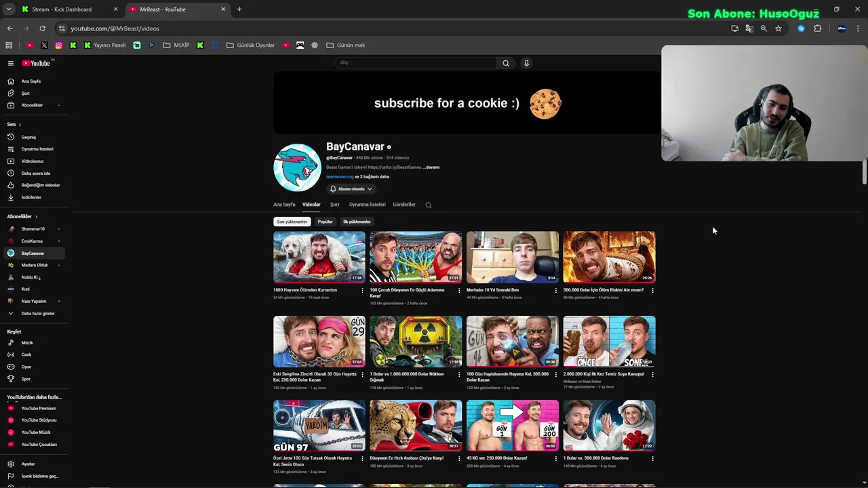Select channel Şort tab
868x488 pixels.
(x=335, y=205)
